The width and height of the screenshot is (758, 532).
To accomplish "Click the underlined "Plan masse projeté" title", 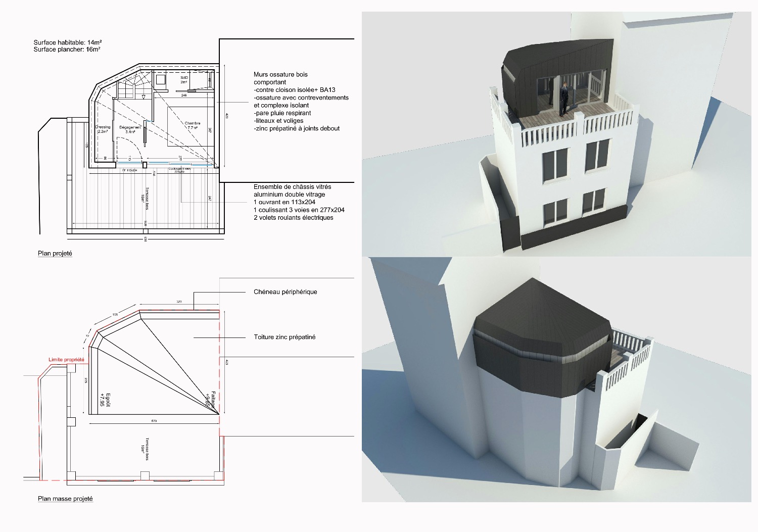I will pos(65,499).
